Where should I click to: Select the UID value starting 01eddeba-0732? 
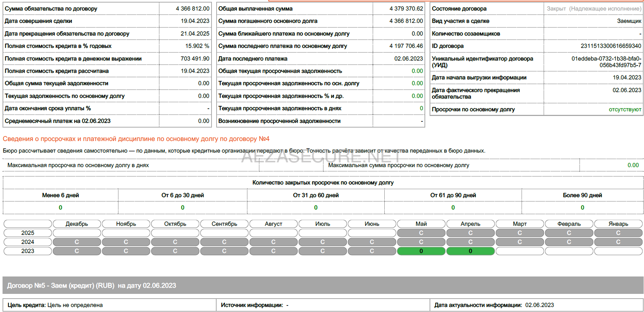pos(606,62)
